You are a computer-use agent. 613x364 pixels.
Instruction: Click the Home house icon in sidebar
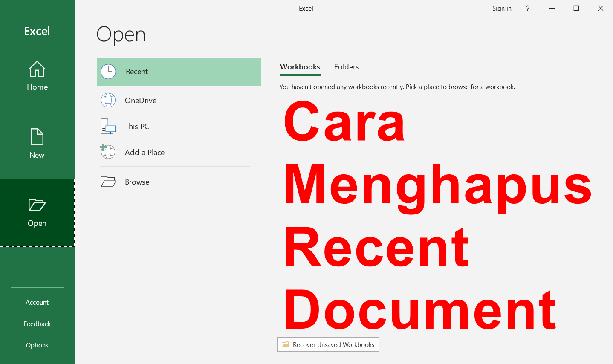[37, 69]
